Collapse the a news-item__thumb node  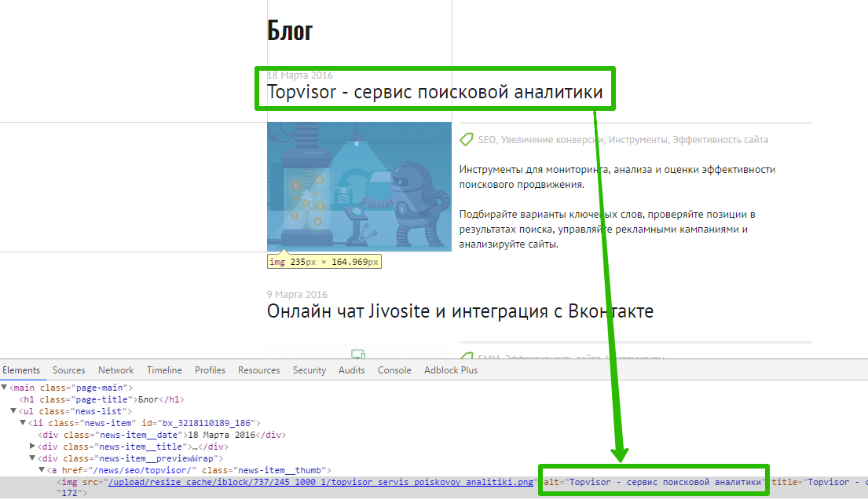[42, 470]
